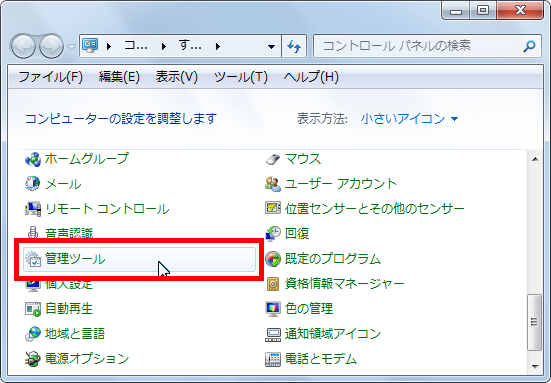Image resolution: width=551 pixels, height=383 pixels.
Task: Click the scrollbar down arrow
Action: pyautogui.click(x=535, y=367)
